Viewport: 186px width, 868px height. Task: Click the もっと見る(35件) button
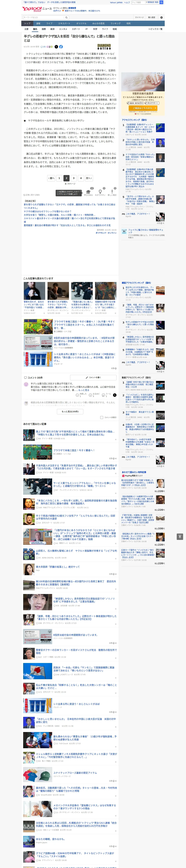pyautogui.click(x=70, y=411)
